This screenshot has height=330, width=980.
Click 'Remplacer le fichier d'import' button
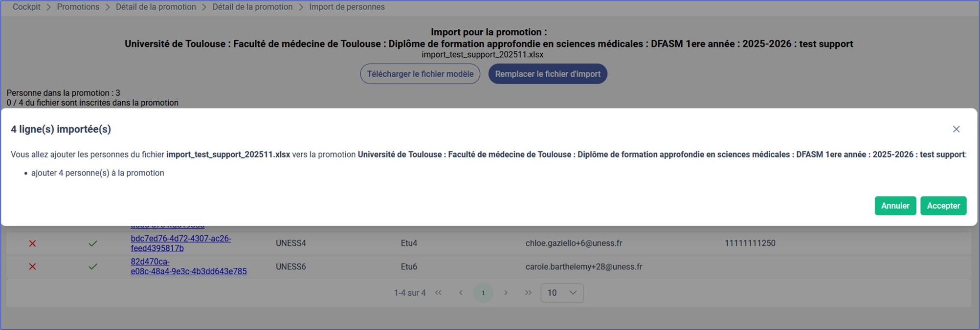pos(548,74)
